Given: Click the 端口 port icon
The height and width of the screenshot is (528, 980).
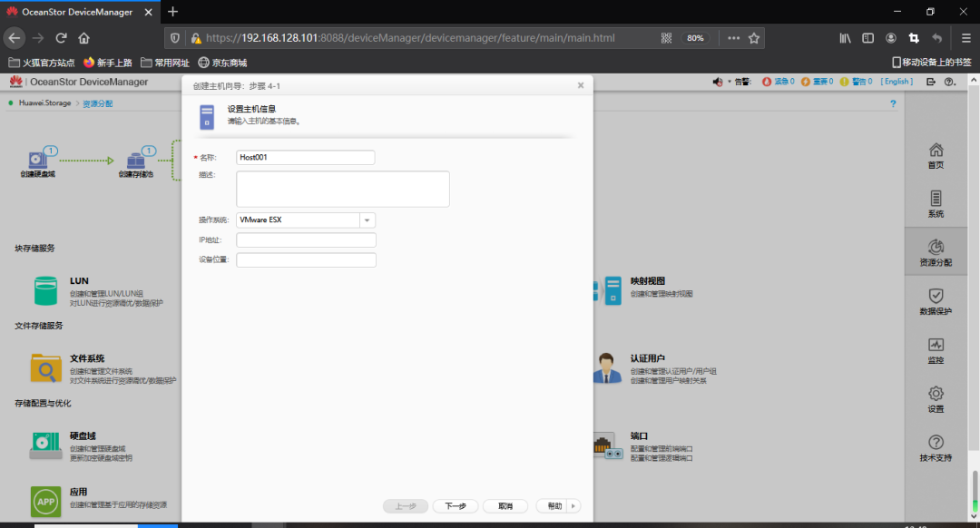Looking at the screenshot, I should [x=607, y=446].
